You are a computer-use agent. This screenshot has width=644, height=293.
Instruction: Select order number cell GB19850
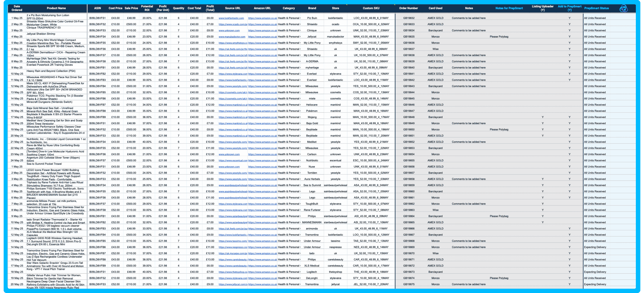(x=409, y=130)
